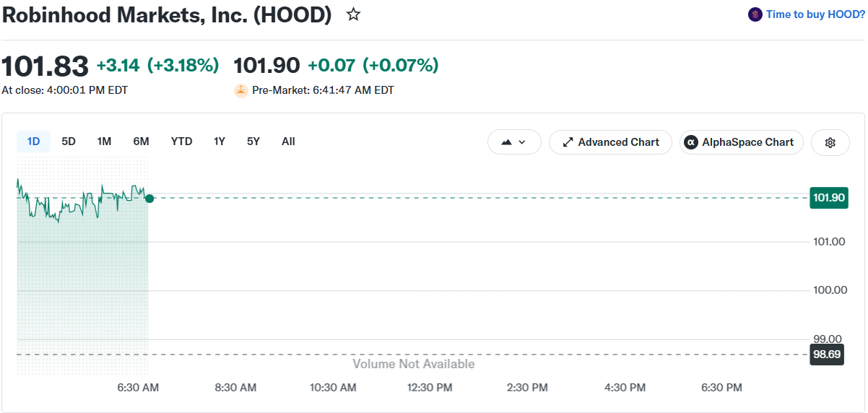Click the 2:30 PM axis label

(x=527, y=388)
